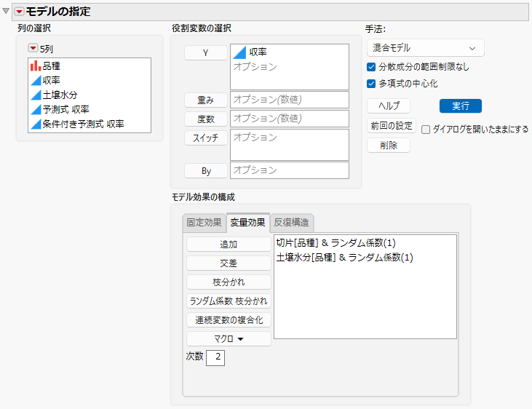Screen dimensions: 532x409
Task: Click the 追加 effect button
Action: [229, 245]
